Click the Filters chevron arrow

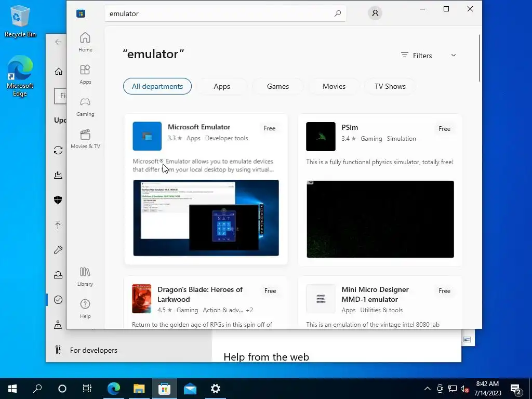click(453, 55)
